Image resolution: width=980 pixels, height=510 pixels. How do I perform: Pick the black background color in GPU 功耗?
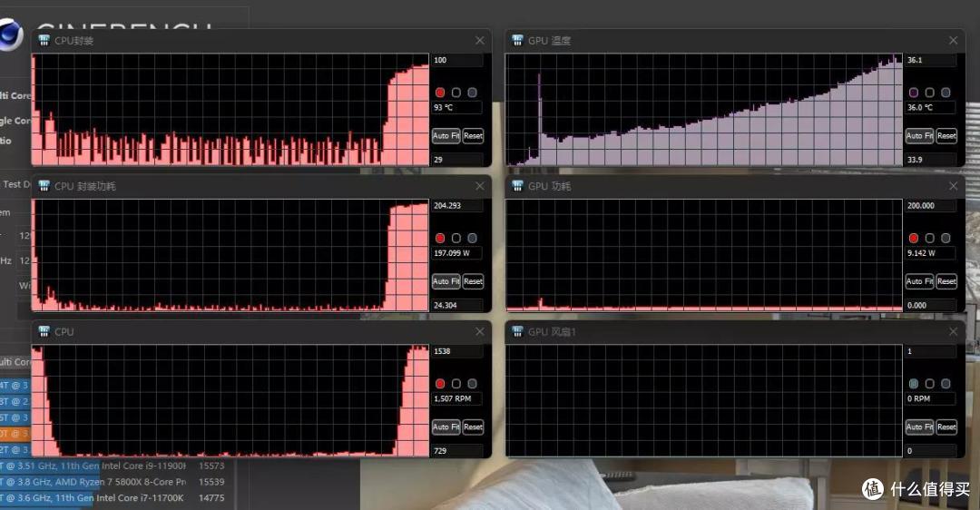pos(930,238)
